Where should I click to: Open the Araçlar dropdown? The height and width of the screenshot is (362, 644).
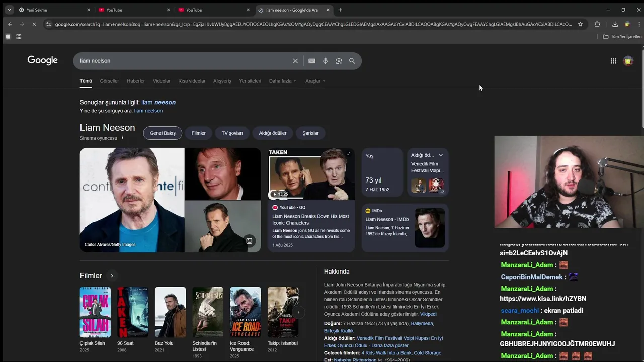(315, 81)
